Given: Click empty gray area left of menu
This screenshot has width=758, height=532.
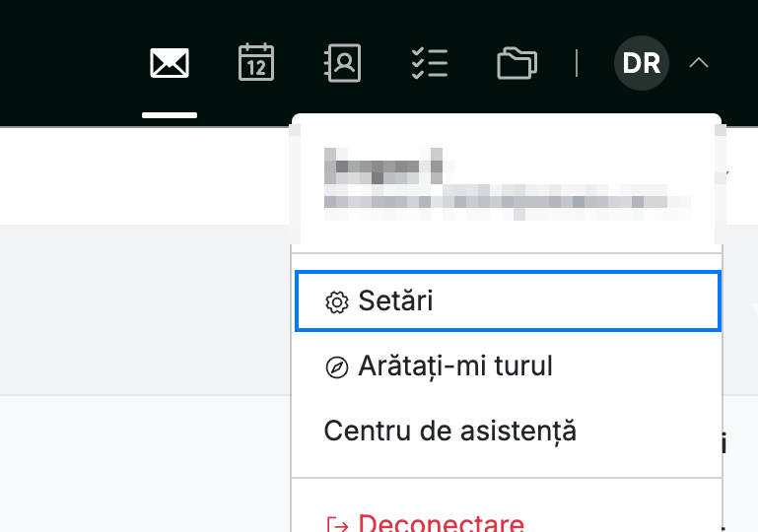Looking at the screenshot, I should point(145,309).
